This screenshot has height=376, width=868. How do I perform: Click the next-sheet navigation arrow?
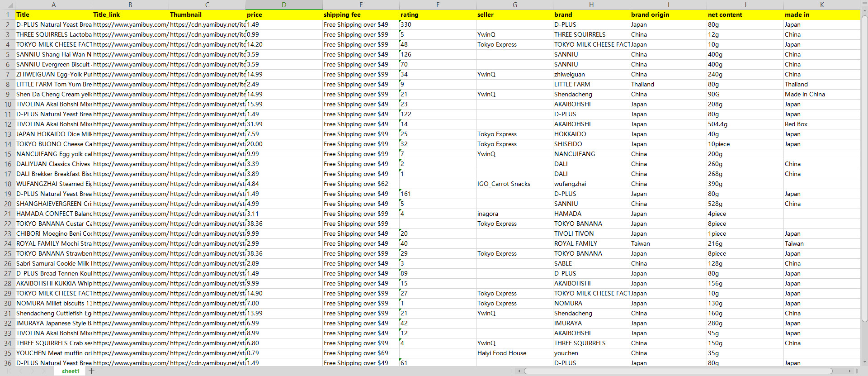(32, 371)
